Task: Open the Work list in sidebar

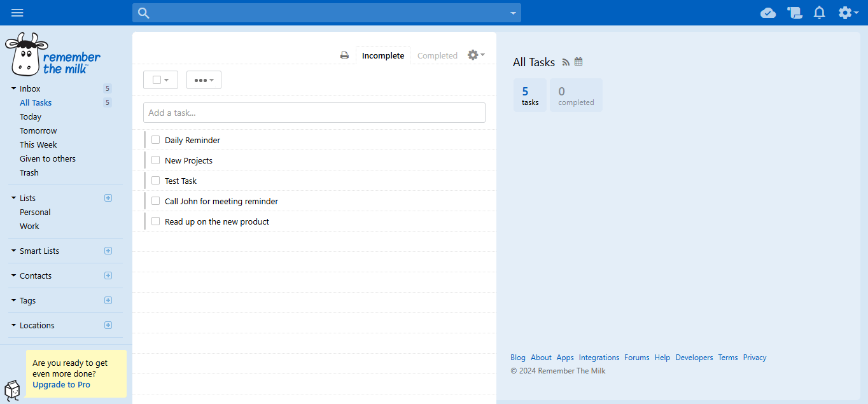Action: click(29, 226)
